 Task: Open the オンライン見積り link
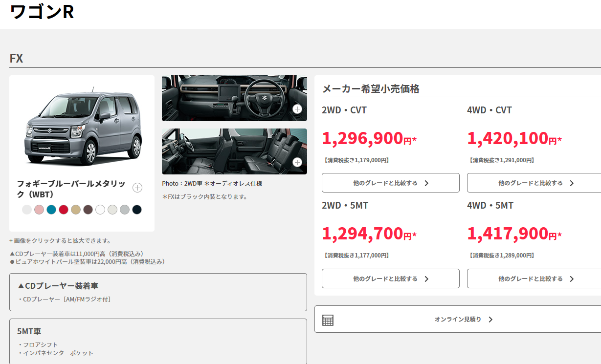tap(463, 319)
